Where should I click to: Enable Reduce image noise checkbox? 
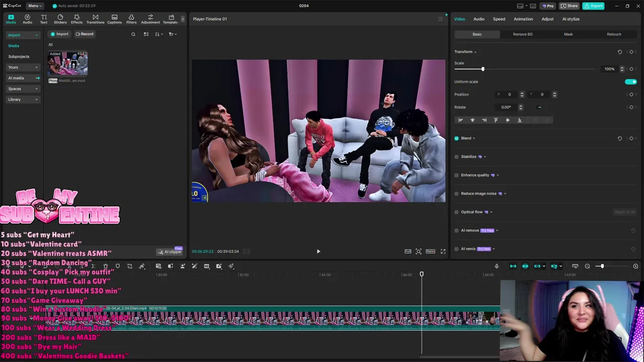click(457, 194)
